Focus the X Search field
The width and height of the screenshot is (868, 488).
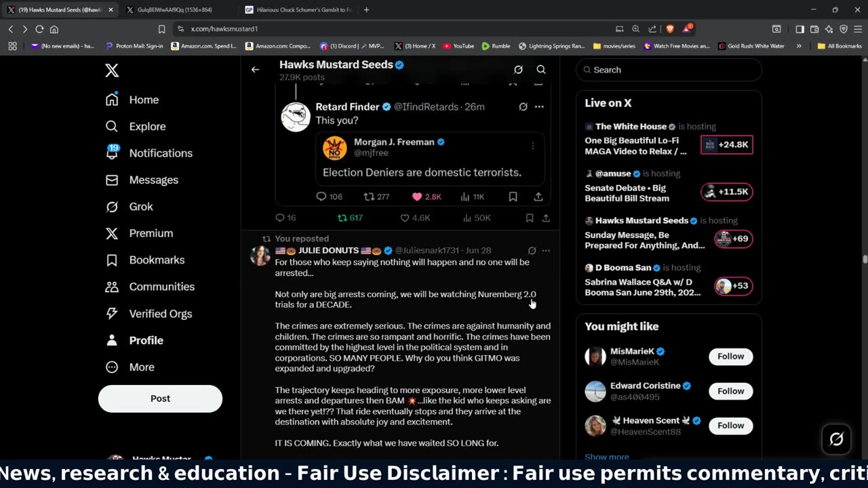tap(669, 70)
